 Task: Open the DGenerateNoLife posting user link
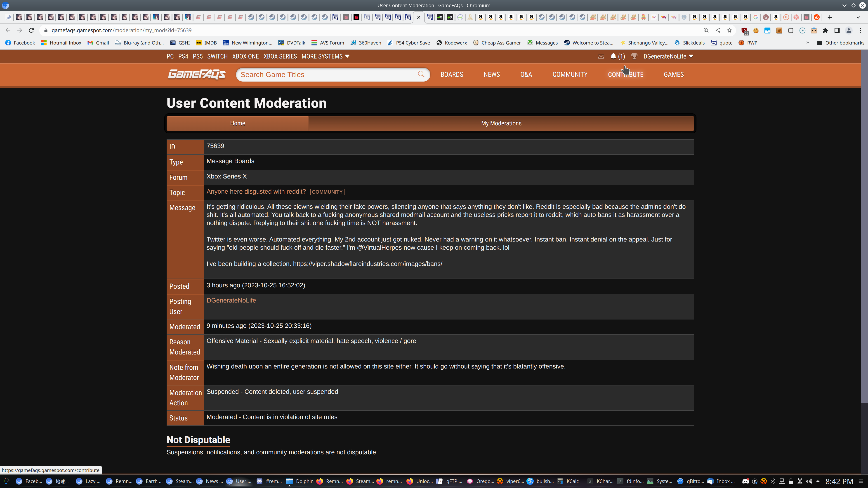(231, 300)
